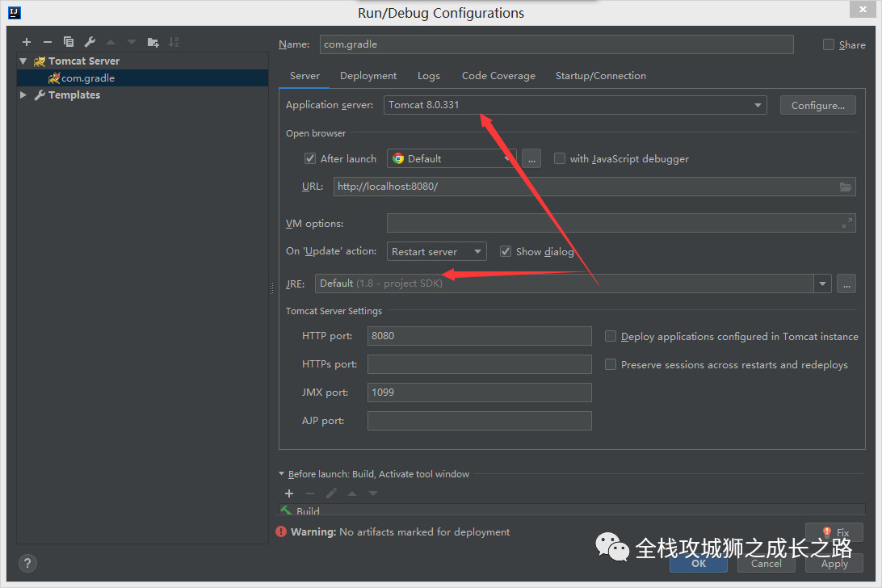
Task: Open Application server dropdown
Action: click(x=575, y=105)
